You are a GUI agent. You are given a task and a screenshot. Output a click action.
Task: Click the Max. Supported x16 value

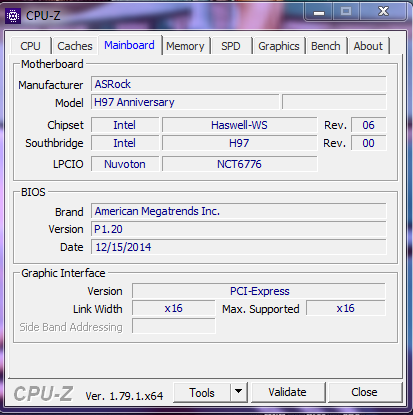[346, 308]
